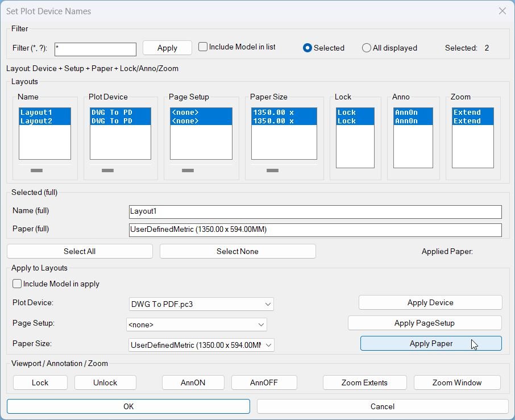Select Layout2 in the Name list
Screen dimensions: 515x420
[36, 121]
